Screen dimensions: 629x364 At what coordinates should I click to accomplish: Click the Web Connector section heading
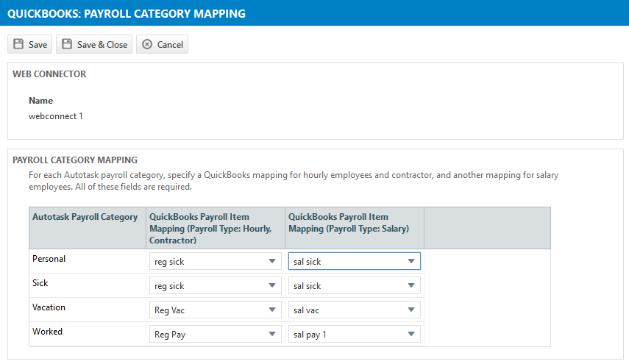49,74
